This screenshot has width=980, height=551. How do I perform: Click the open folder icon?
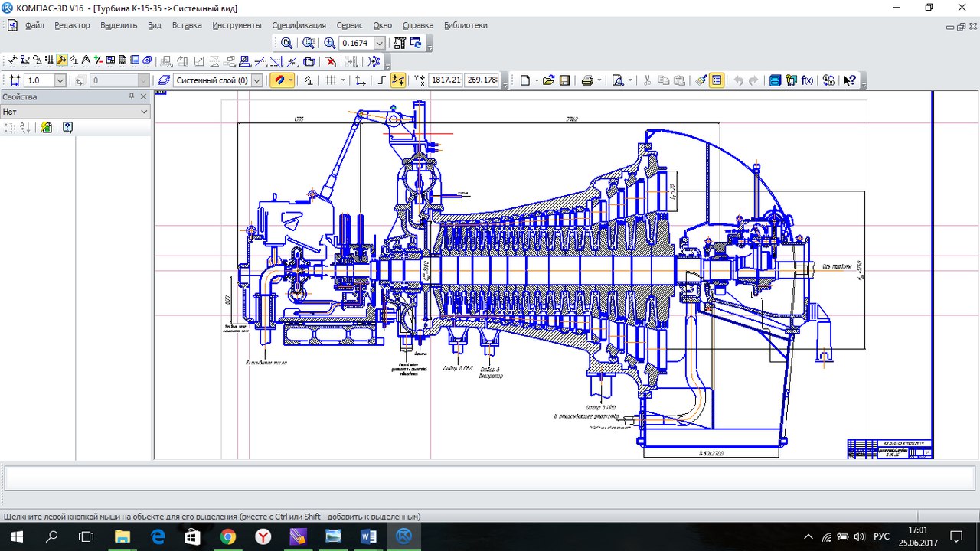(548, 80)
